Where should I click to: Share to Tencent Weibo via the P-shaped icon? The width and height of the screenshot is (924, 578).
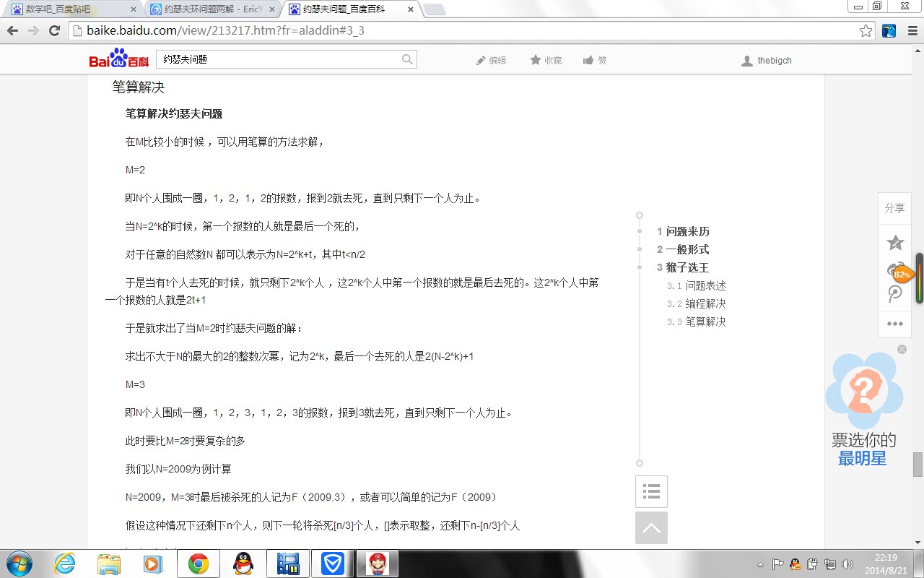tap(895, 294)
